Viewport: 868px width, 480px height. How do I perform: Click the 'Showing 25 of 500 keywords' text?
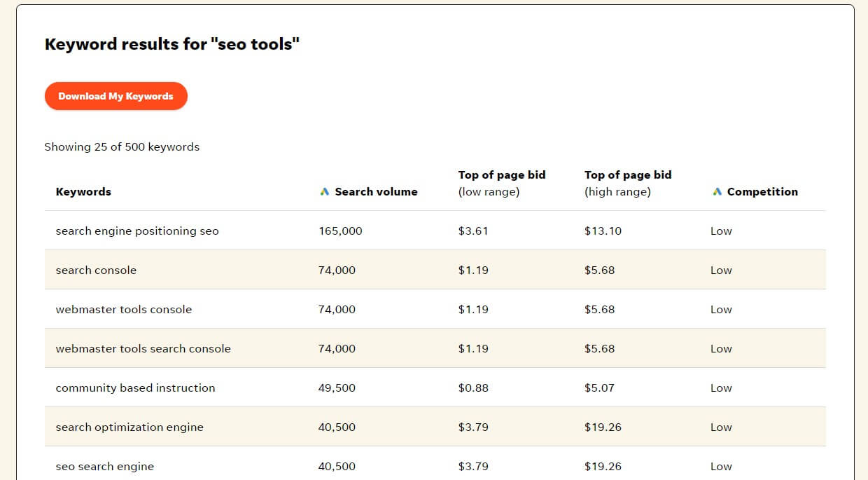click(122, 146)
